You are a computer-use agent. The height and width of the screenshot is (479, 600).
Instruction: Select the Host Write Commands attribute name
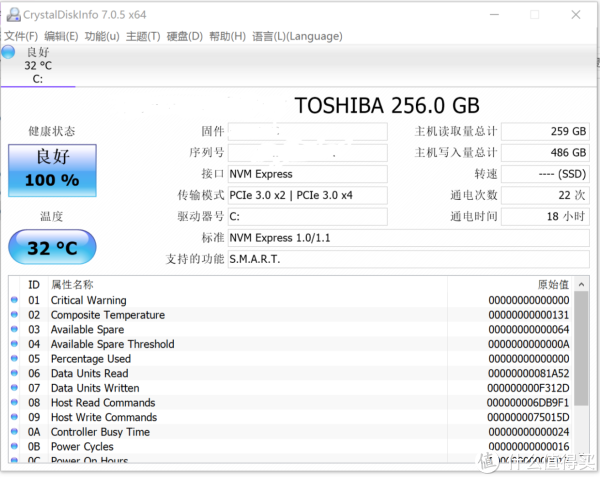[x=104, y=417]
